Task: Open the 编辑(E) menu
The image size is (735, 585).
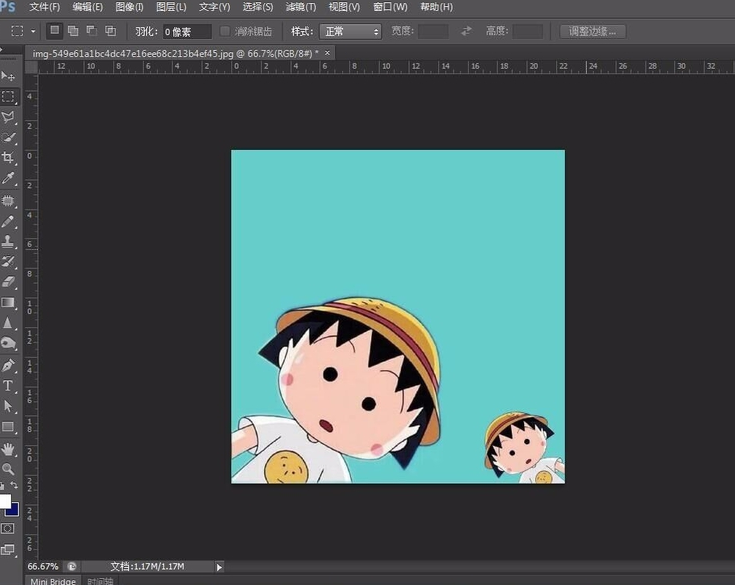Action: click(x=88, y=7)
